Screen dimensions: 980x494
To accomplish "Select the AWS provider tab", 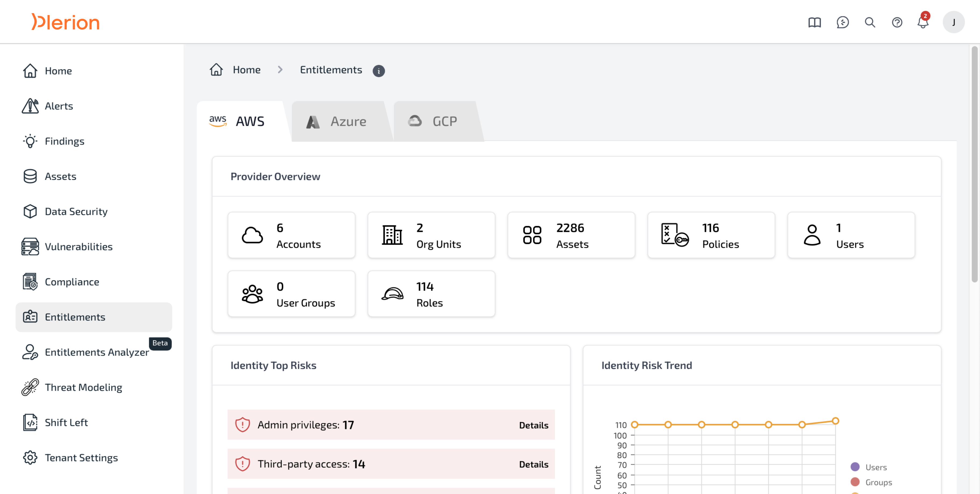I will coord(238,121).
